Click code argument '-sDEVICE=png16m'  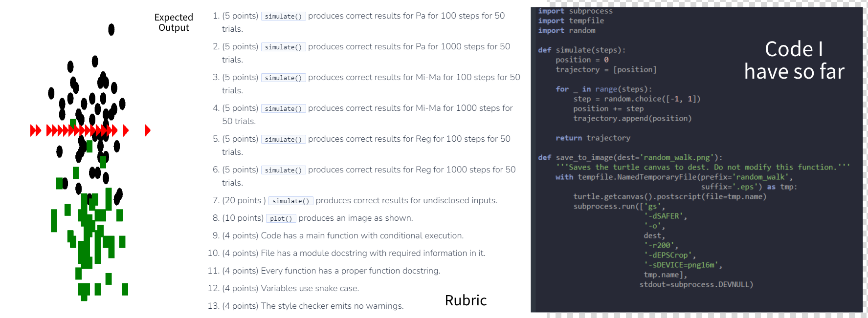tap(683, 265)
